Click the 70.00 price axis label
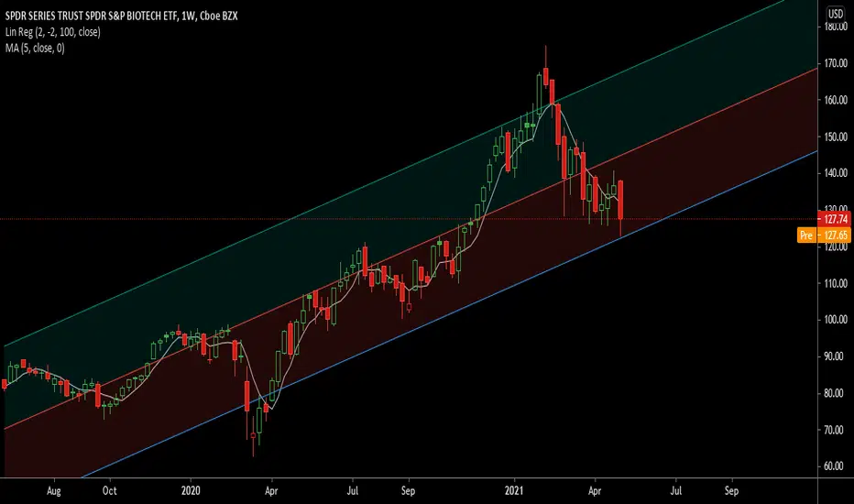The image size is (854, 504). point(836,430)
